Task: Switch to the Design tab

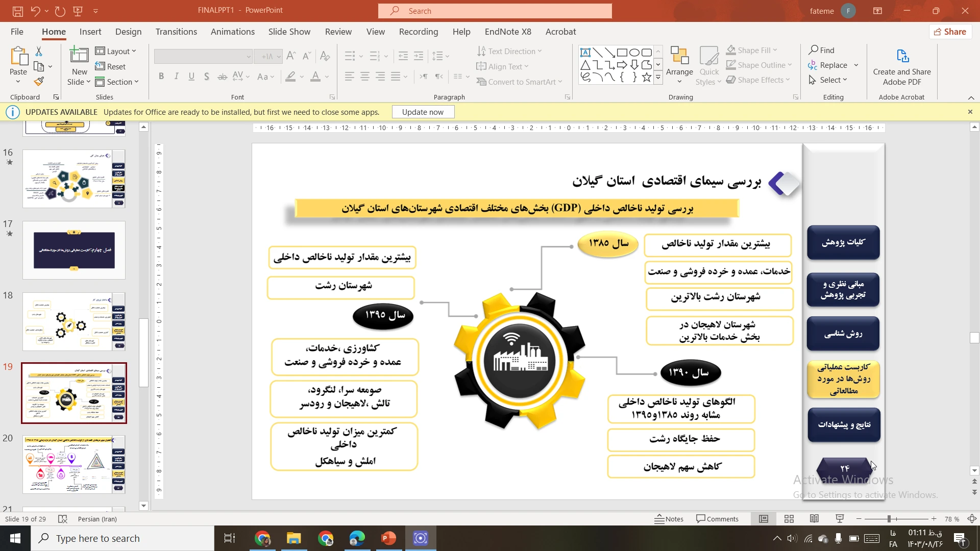Action: pyautogui.click(x=128, y=32)
